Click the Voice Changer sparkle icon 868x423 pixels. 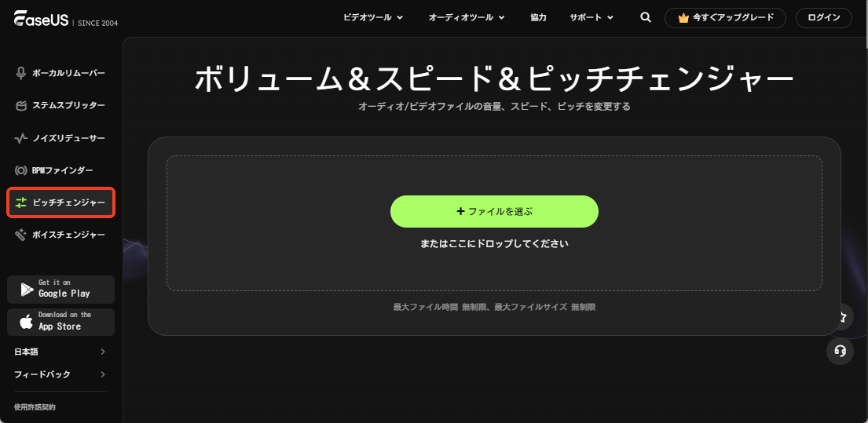pos(21,235)
